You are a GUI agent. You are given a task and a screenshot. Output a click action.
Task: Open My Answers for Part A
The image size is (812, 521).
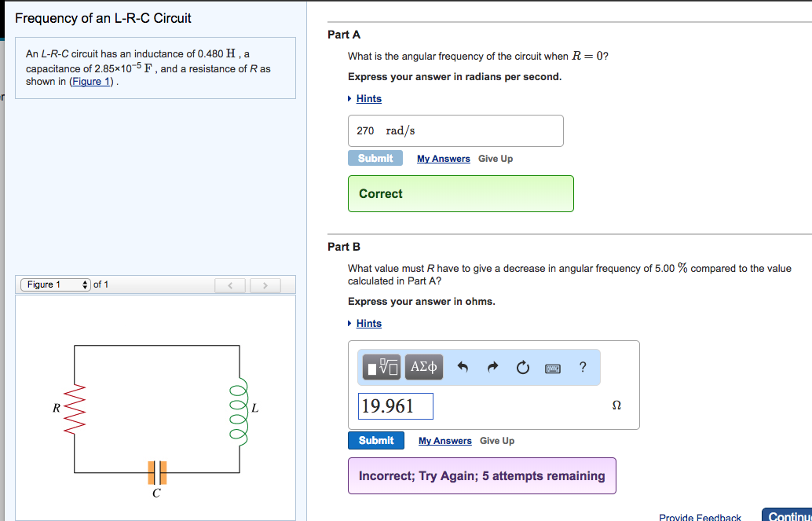pos(444,159)
